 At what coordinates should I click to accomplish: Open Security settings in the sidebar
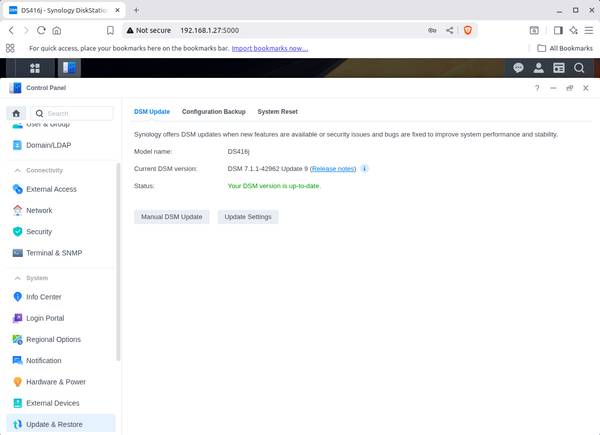click(x=39, y=231)
